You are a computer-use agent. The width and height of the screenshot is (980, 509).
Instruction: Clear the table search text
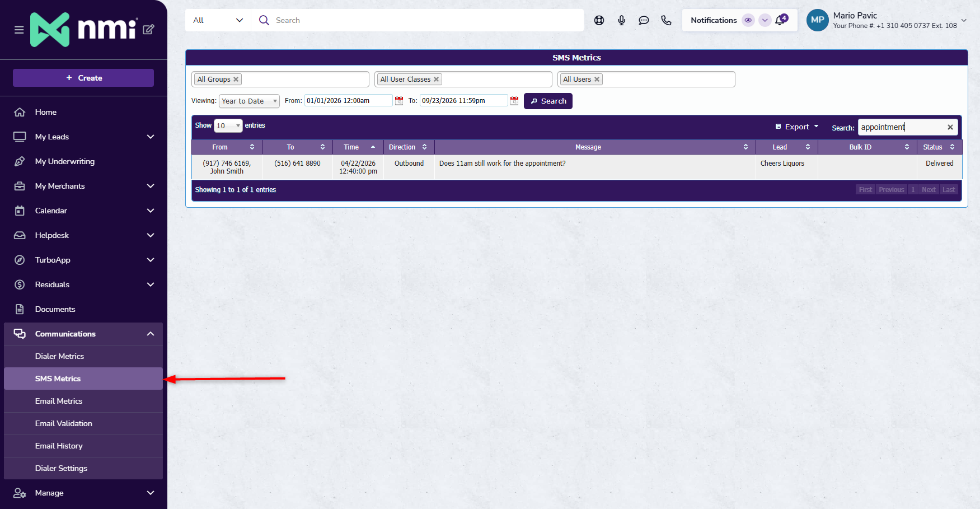(950, 127)
